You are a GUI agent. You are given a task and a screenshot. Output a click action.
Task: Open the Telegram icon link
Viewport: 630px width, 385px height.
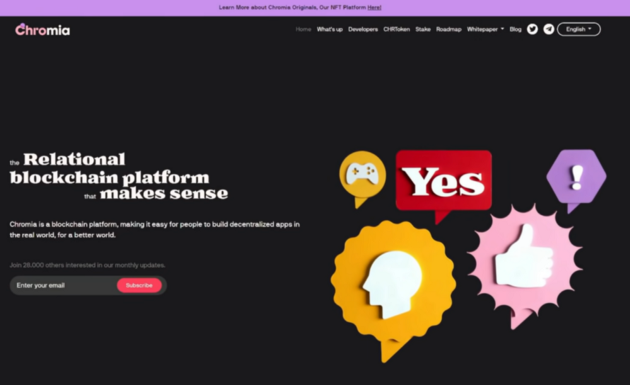tap(549, 29)
